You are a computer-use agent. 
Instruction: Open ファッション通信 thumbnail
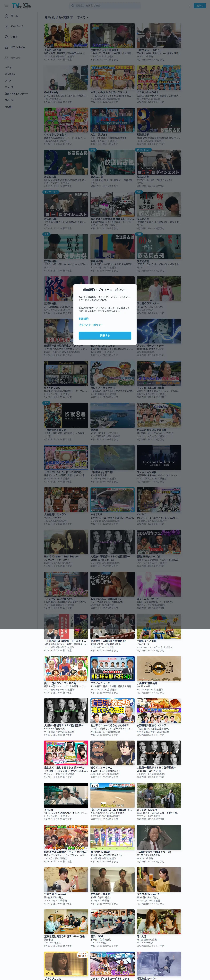click(159, 458)
